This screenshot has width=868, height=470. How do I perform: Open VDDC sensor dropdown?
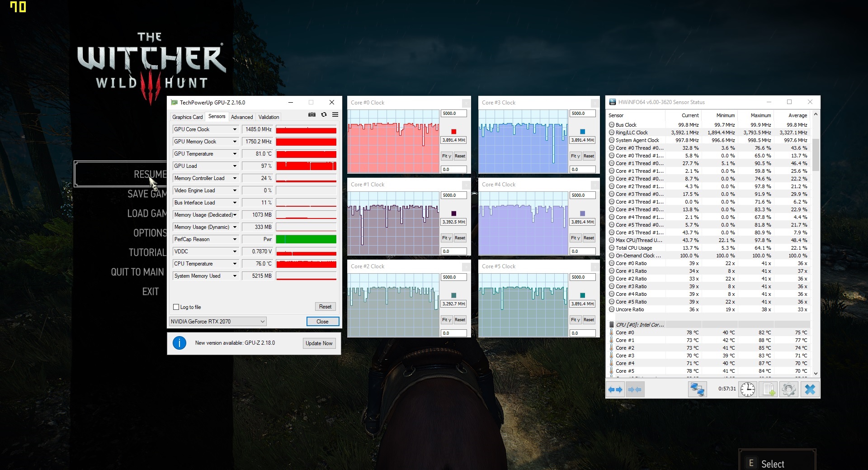(235, 252)
